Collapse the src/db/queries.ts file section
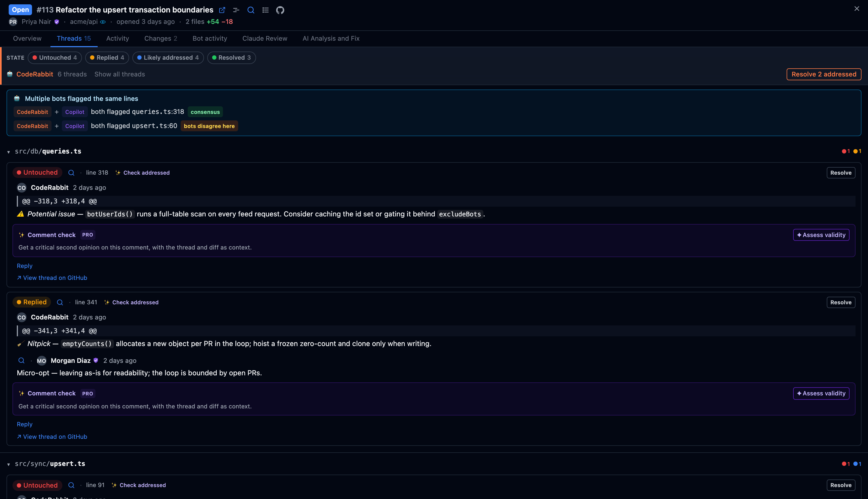The image size is (868, 499). tap(9, 152)
